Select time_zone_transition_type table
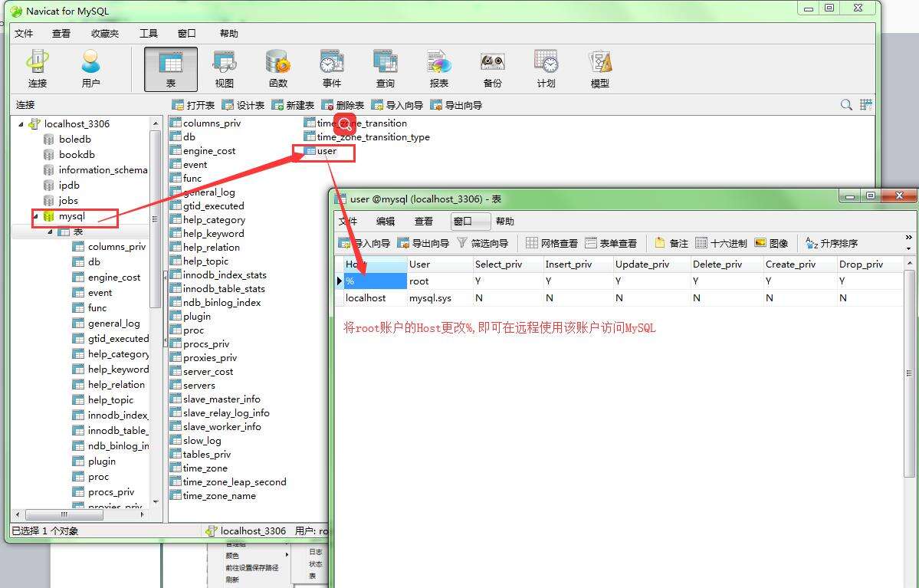The height and width of the screenshot is (588, 919). click(373, 136)
